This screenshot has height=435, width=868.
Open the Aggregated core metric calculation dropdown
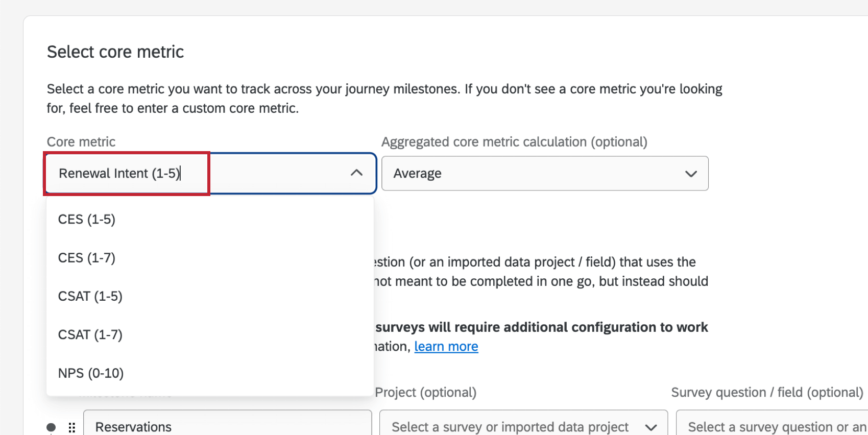pos(544,174)
